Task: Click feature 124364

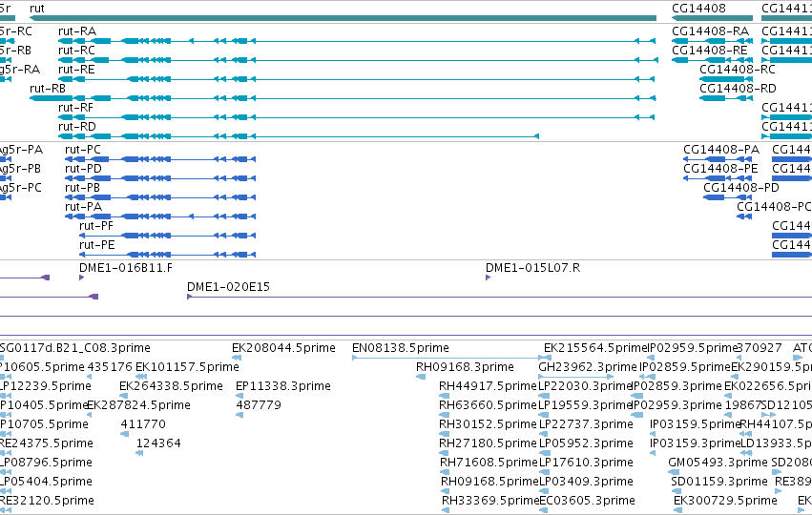Action: pyautogui.click(x=158, y=443)
